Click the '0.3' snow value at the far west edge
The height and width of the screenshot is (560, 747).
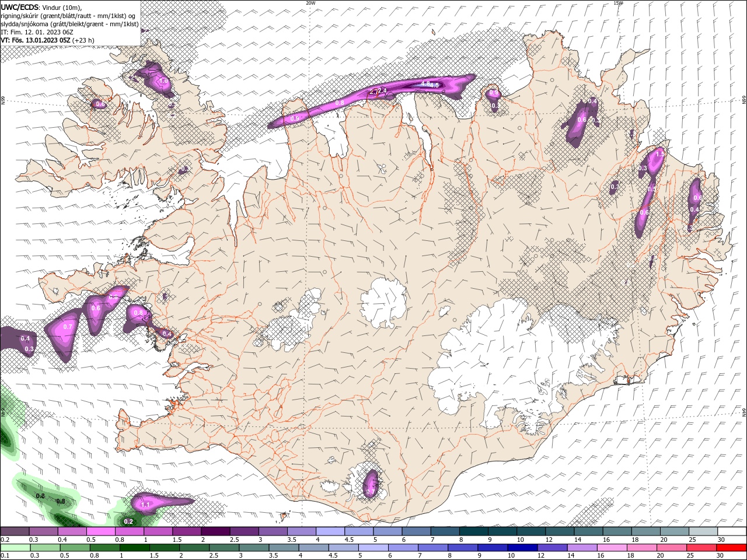[29, 349]
